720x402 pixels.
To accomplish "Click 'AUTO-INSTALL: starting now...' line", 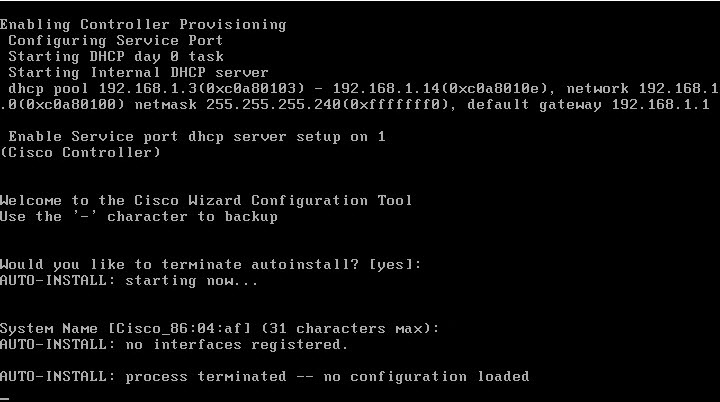I will pyautogui.click(x=129, y=281).
